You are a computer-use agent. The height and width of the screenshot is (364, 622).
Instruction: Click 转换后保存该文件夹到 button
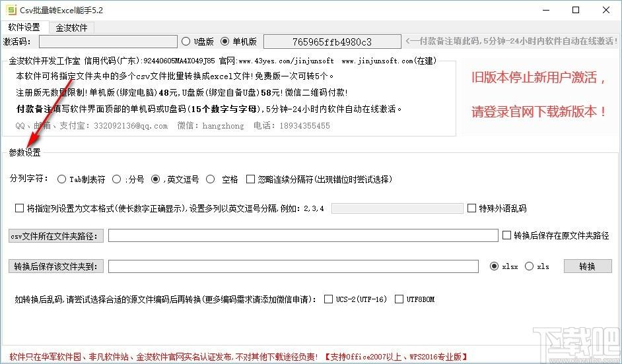point(56,266)
